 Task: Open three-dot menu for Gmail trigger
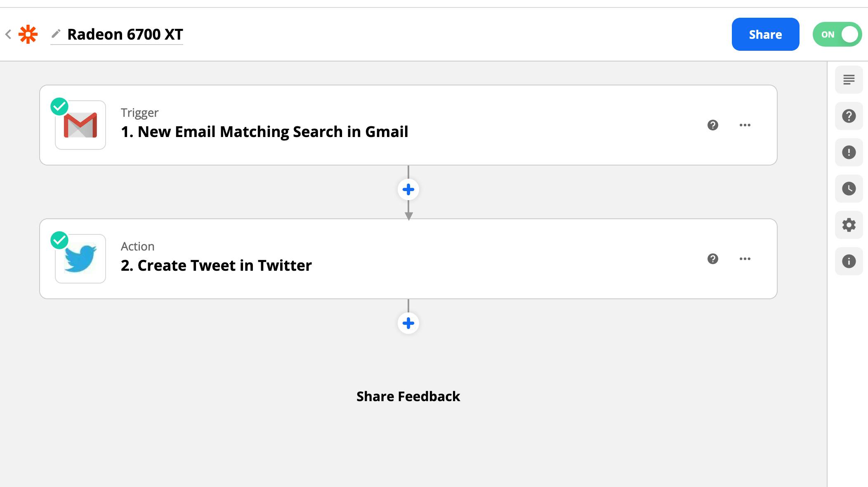(745, 125)
